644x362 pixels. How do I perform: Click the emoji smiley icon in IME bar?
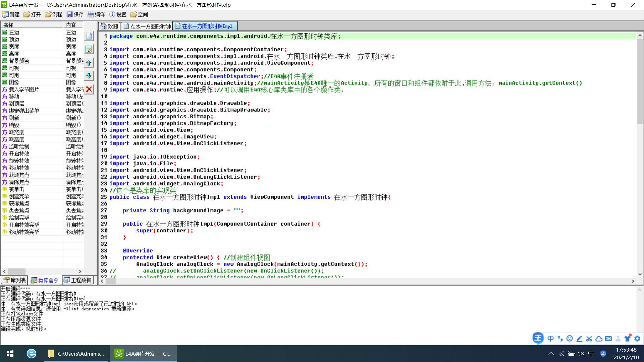pos(570,339)
